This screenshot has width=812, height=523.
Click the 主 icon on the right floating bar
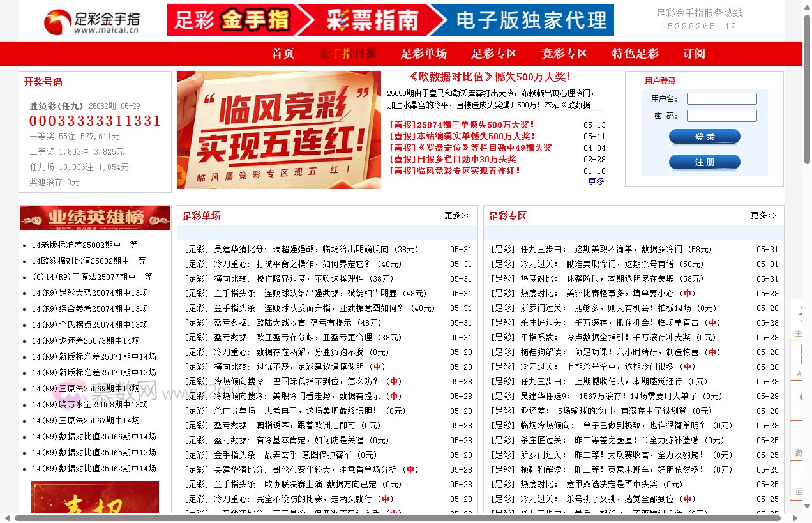coord(799,332)
